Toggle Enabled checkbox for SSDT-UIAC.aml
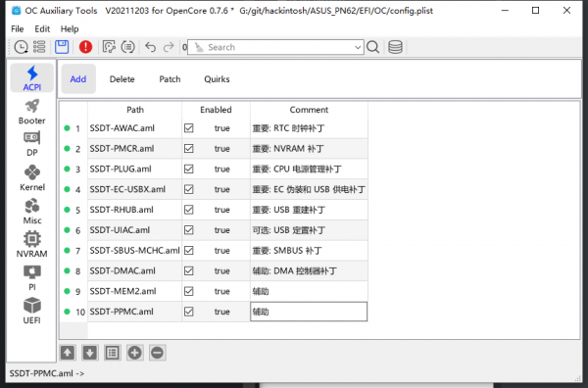 click(x=188, y=230)
